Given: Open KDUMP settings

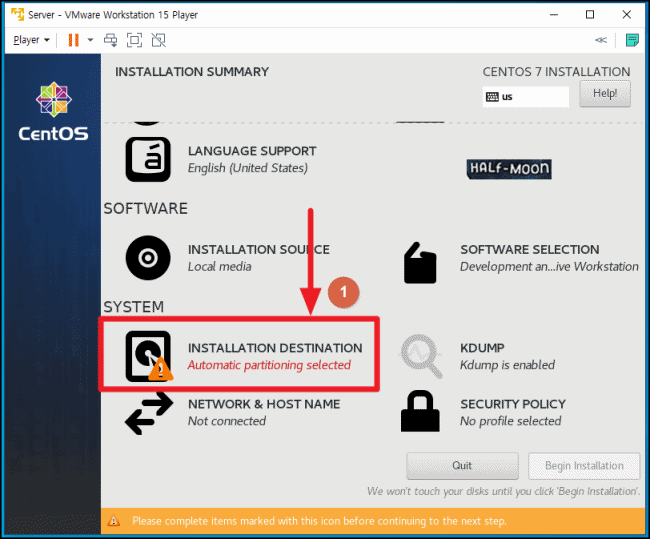Looking at the screenshot, I should [482, 348].
